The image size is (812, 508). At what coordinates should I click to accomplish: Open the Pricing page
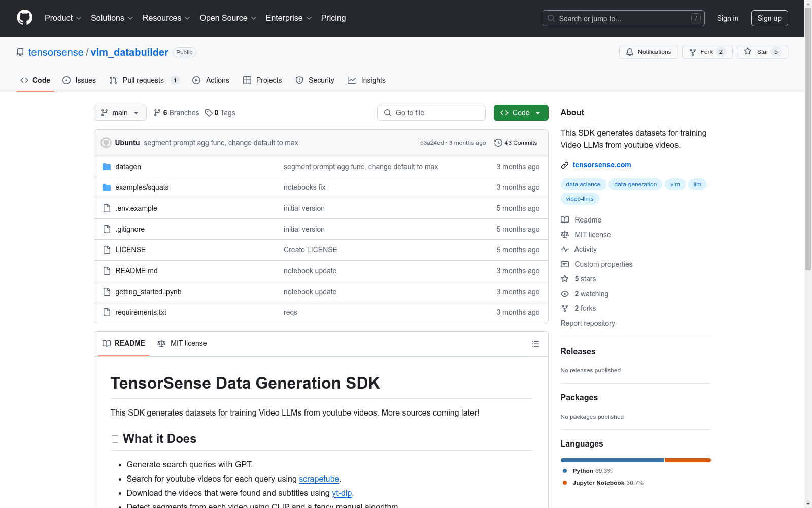tap(333, 18)
